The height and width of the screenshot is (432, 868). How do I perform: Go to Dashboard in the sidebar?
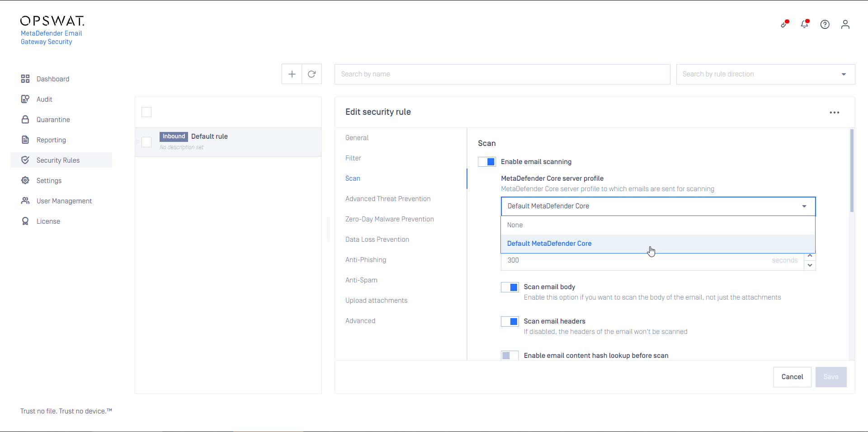pyautogui.click(x=53, y=79)
